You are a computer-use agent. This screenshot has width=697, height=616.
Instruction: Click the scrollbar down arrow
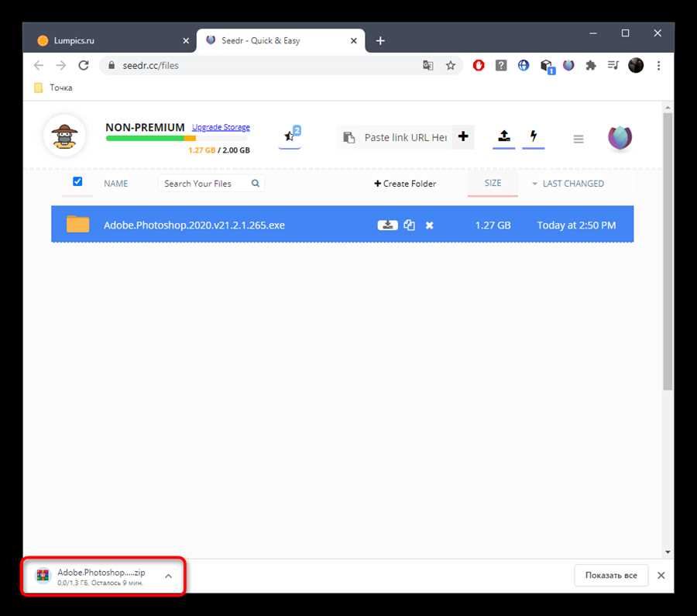coord(668,552)
